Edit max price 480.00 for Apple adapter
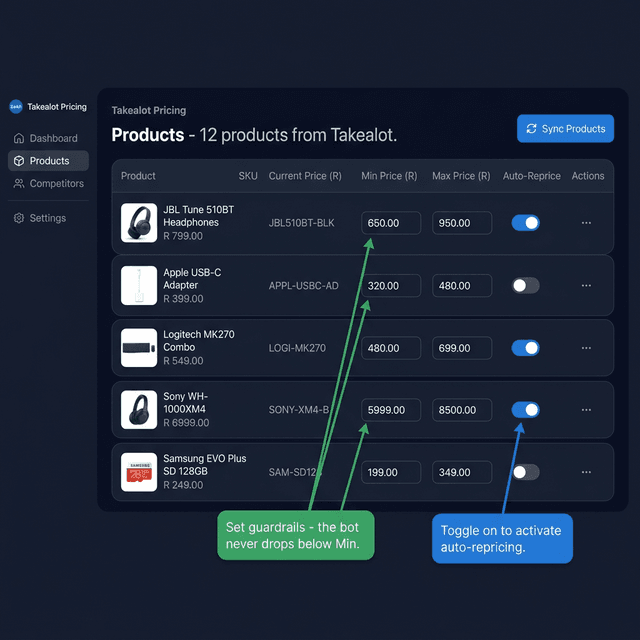640x640 pixels. (x=462, y=286)
